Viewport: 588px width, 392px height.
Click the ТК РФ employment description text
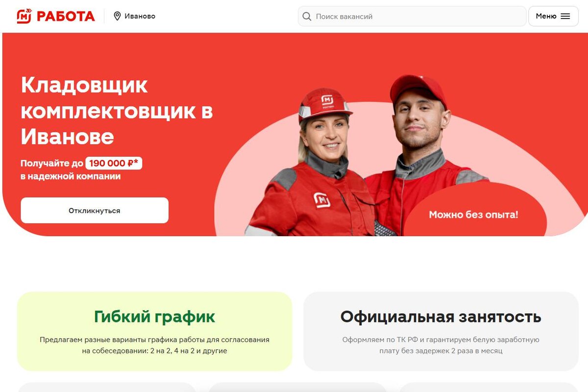coord(441,345)
